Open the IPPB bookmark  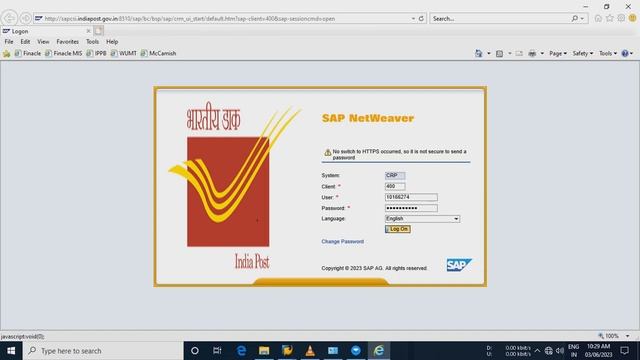[x=96, y=53]
